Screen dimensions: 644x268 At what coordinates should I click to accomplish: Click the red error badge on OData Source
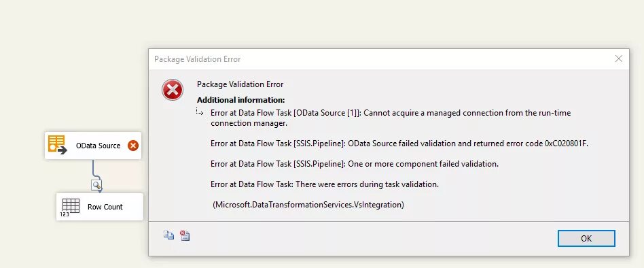point(133,146)
